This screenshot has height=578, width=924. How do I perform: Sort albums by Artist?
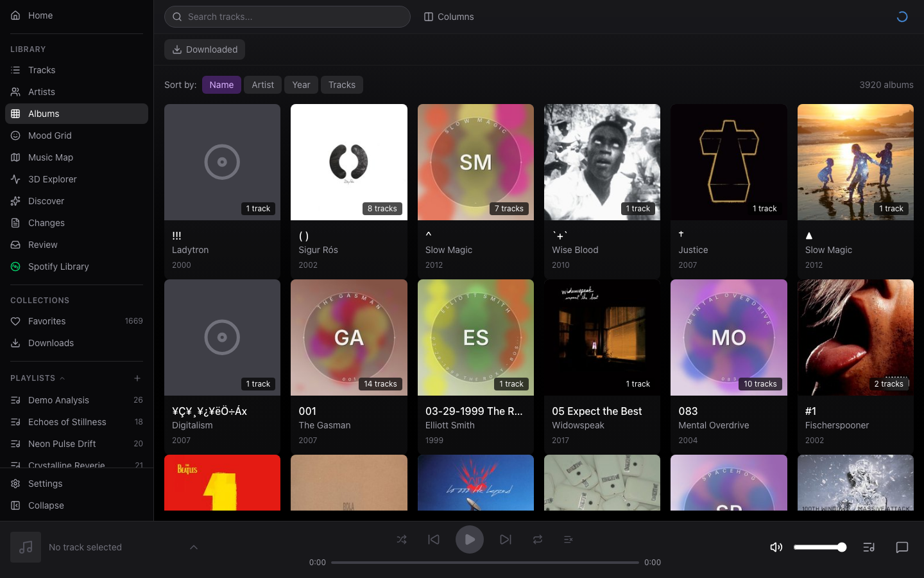(262, 85)
